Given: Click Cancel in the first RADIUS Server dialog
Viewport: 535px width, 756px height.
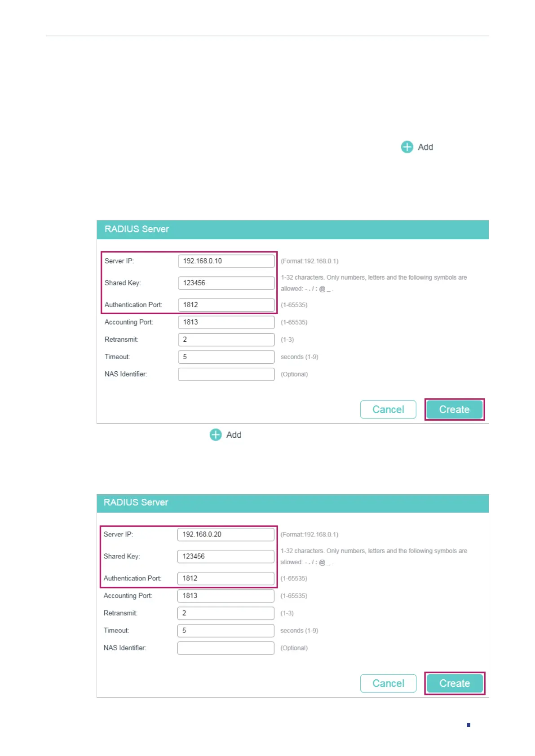Looking at the screenshot, I should click(388, 409).
